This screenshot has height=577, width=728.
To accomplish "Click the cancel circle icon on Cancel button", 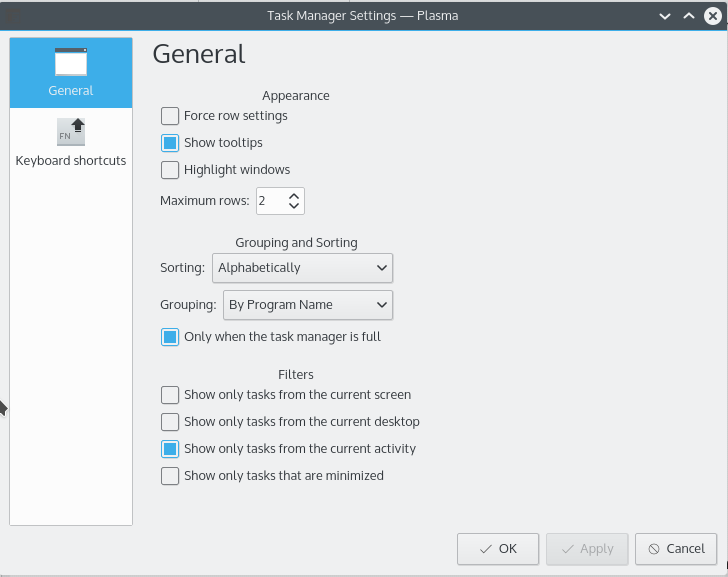I will pyautogui.click(x=653, y=549).
